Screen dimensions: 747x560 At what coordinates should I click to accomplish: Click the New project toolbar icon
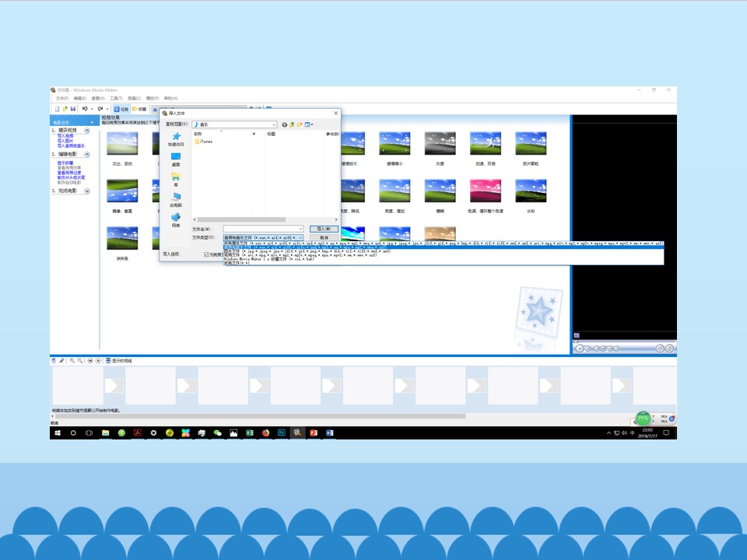(57, 109)
